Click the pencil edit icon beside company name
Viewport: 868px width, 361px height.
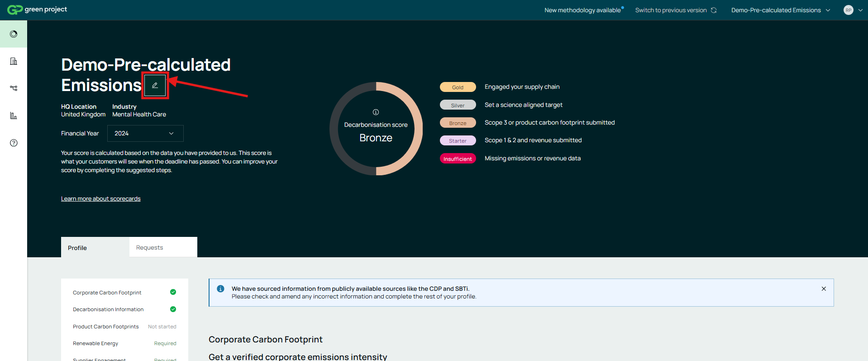(x=155, y=86)
